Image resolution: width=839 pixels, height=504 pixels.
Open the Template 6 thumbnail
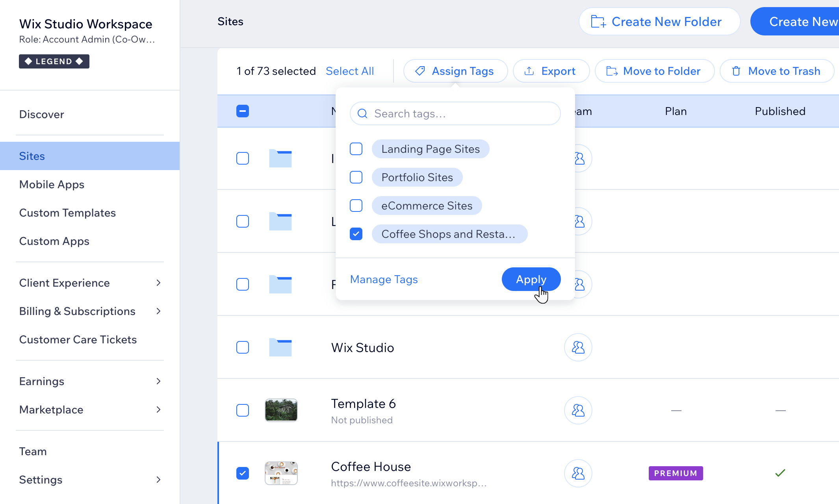point(281,410)
